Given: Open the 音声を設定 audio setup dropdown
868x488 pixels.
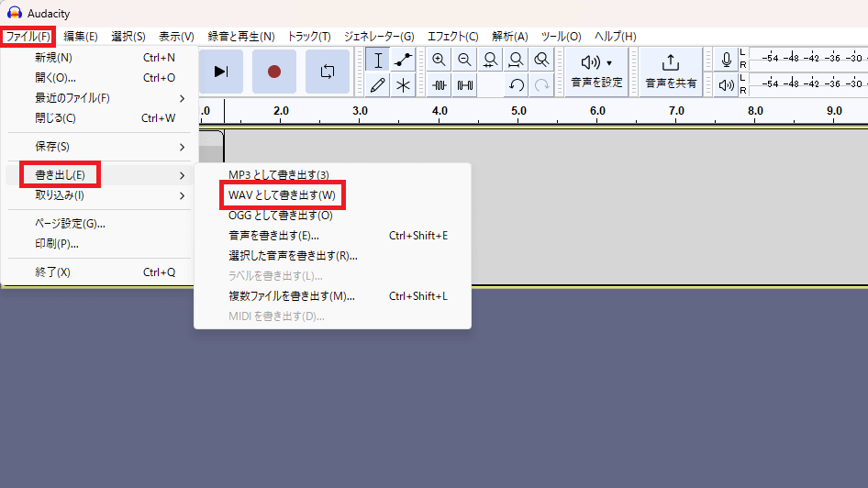Looking at the screenshot, I should (596, 72).
